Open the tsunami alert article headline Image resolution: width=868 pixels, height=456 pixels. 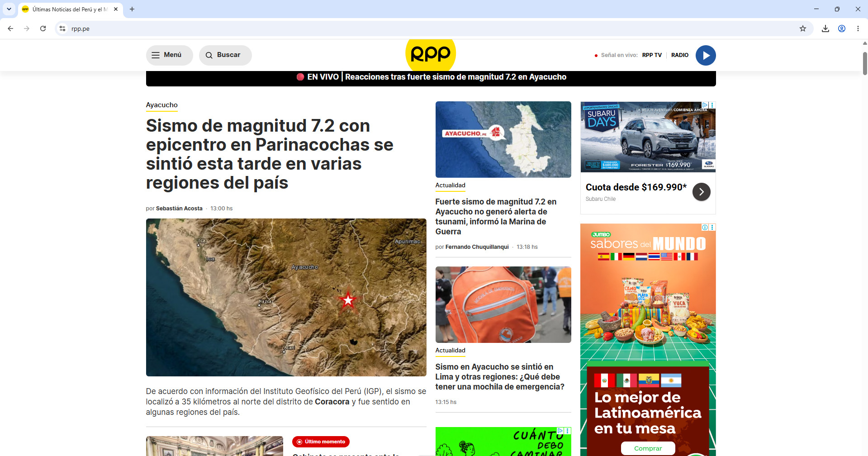496,217
